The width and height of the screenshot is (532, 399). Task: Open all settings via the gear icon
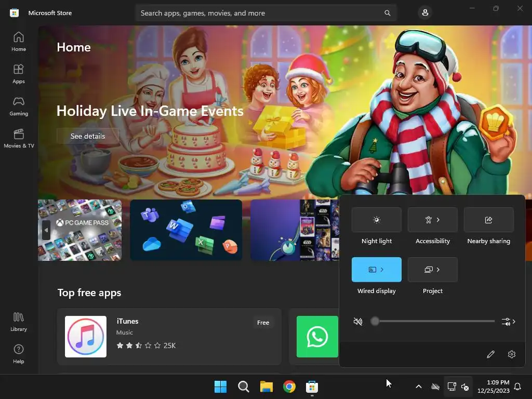pyautogui.click(x=512, y=354)
